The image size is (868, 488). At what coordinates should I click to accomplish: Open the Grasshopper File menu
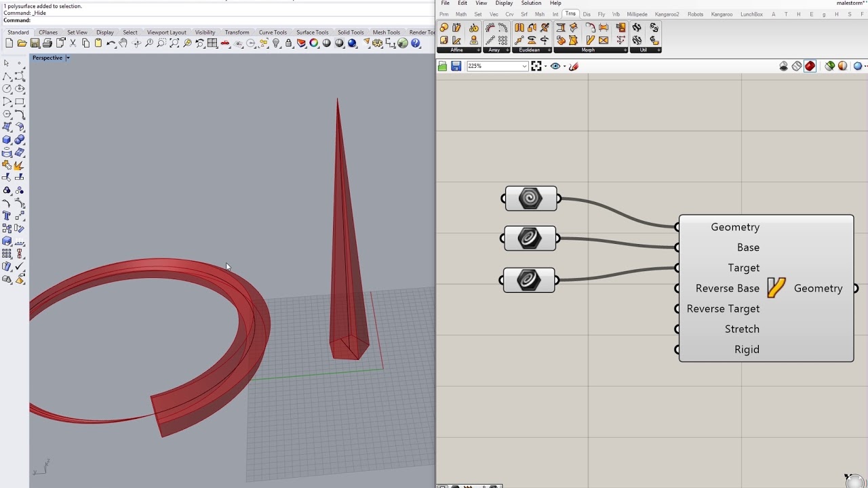[445, 3]
